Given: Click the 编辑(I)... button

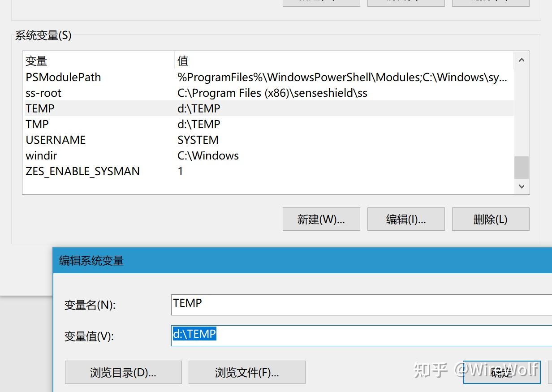Looking at the screenshot, I should (x=405, y=219).
